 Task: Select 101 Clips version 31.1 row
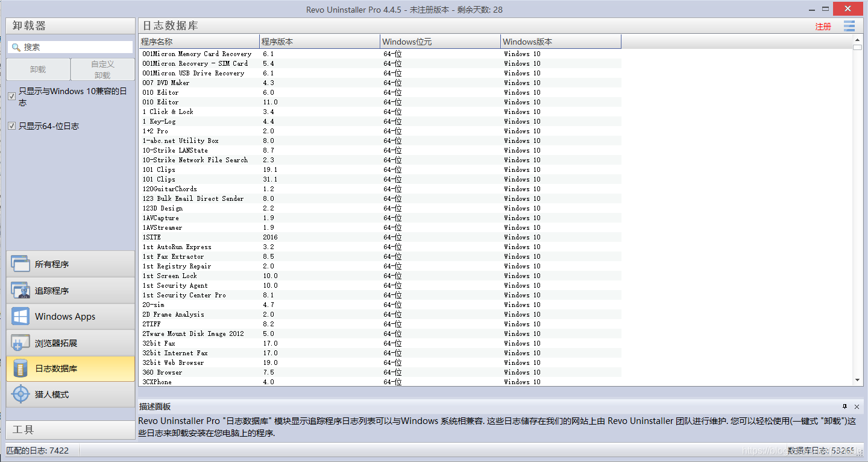coord(380,179)
